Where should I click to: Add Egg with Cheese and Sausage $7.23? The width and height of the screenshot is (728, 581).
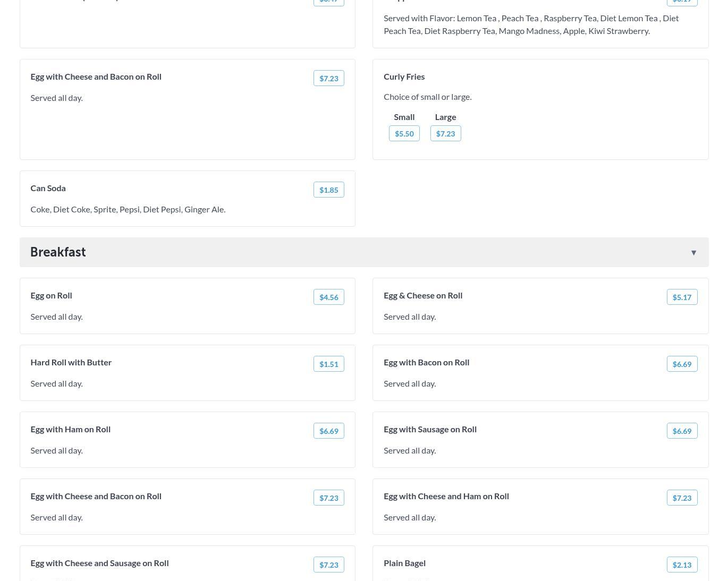[x=328, y=565]
